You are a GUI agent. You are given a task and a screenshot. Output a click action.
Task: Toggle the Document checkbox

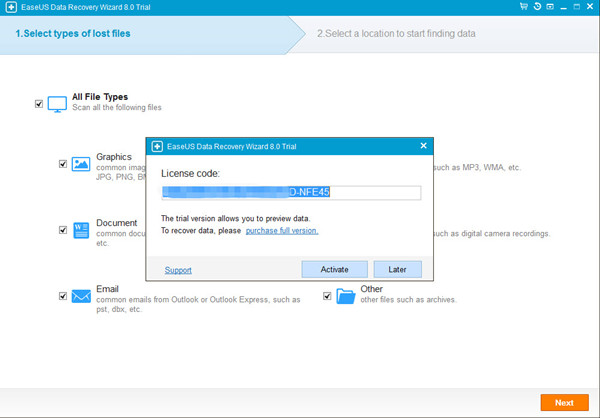coord(63,230)
